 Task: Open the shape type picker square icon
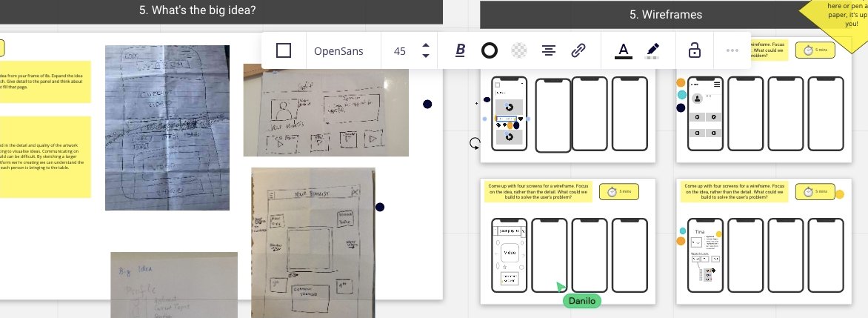[284, 51]
